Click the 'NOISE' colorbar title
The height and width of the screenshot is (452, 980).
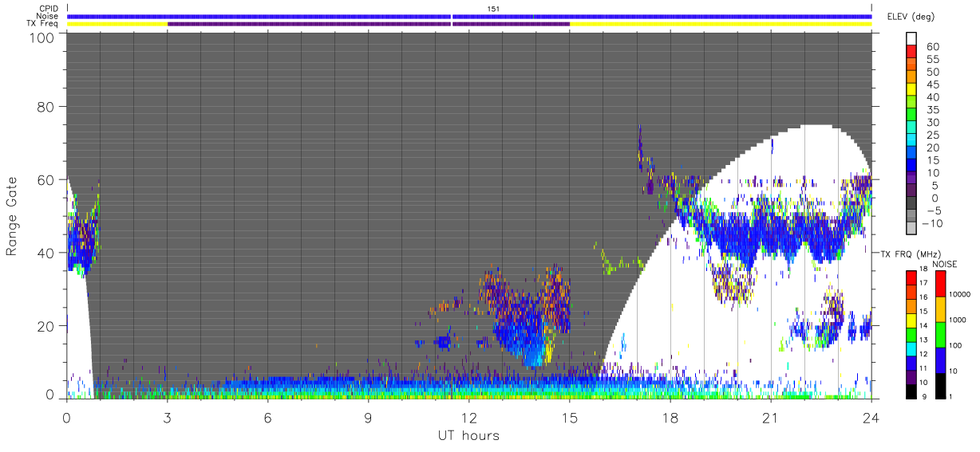coord(946,264)
